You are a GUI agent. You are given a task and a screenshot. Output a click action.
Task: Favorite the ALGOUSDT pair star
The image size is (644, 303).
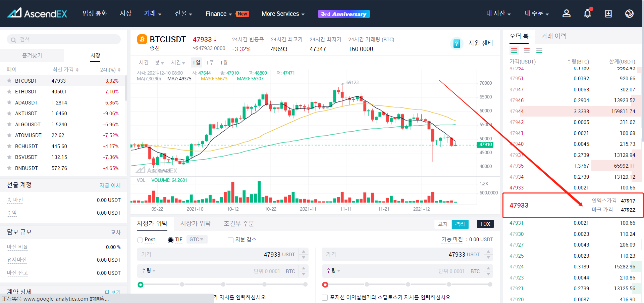(x=9, y=124)
